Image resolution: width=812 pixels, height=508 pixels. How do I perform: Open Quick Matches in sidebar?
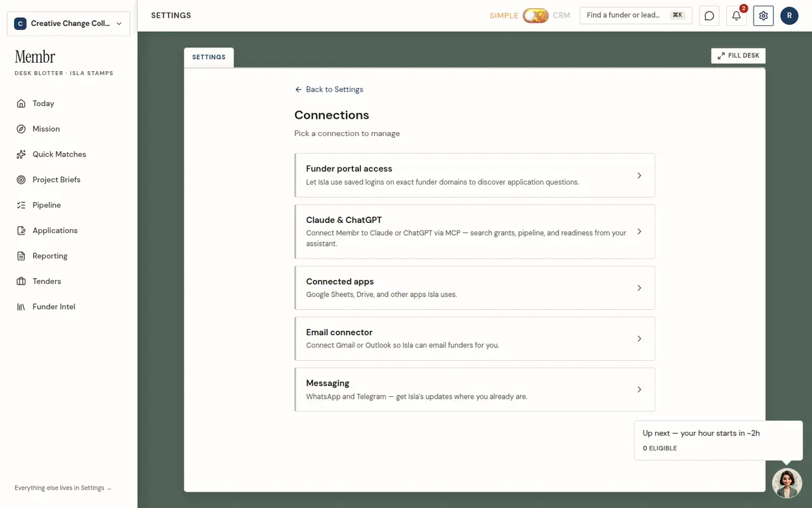(x=69, y=154)
